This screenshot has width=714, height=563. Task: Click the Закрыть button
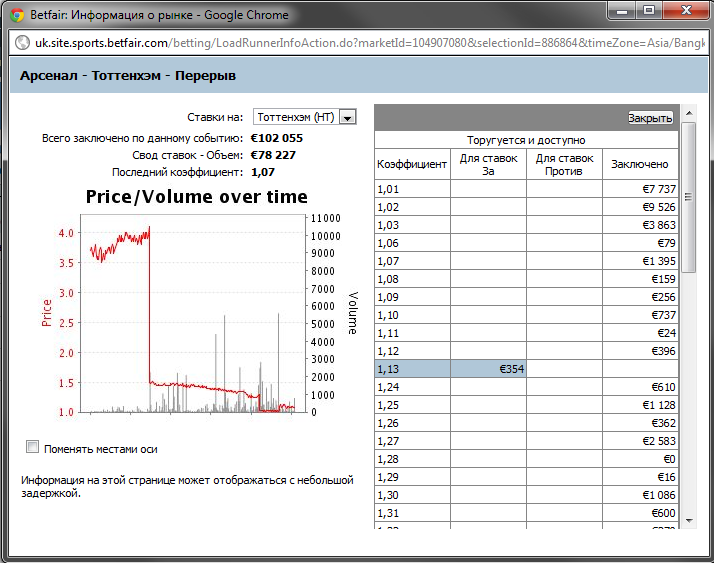pyautogui.click(x=650, y=118)
